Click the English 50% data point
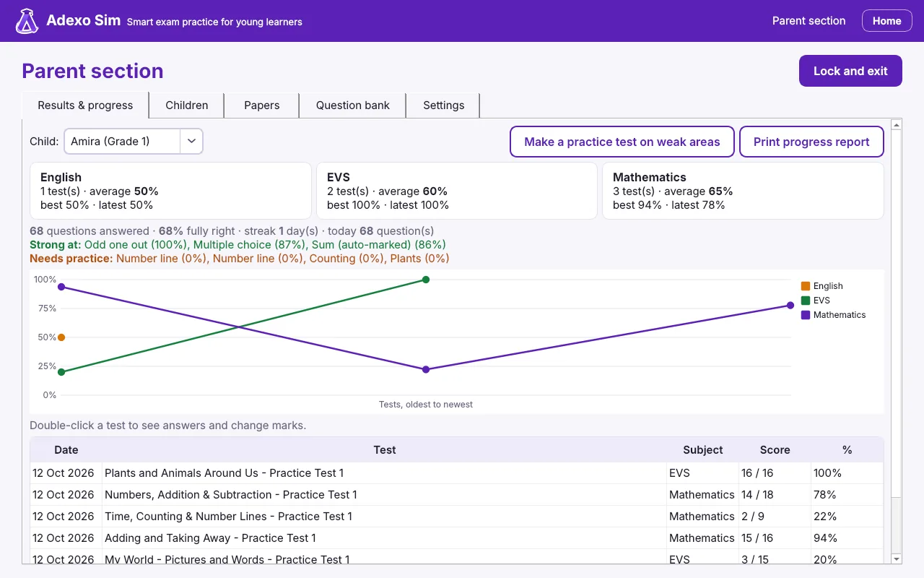This screenshot has width=924, height=578. coord(61,337)
